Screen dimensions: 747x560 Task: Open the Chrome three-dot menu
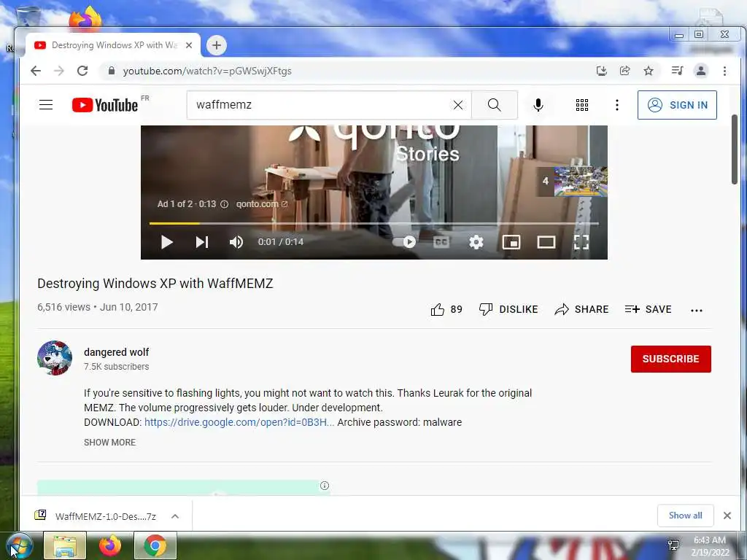pyautogui.click(x=724, y=71)
